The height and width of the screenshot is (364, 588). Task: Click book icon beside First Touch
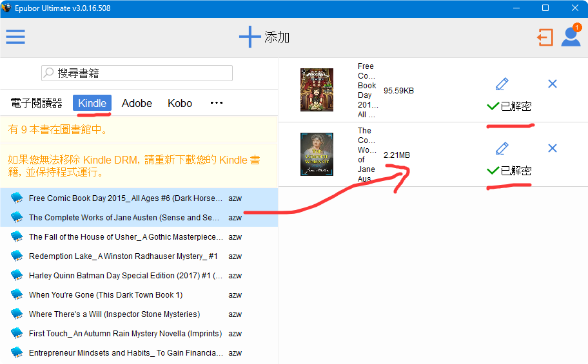[17, 333]
